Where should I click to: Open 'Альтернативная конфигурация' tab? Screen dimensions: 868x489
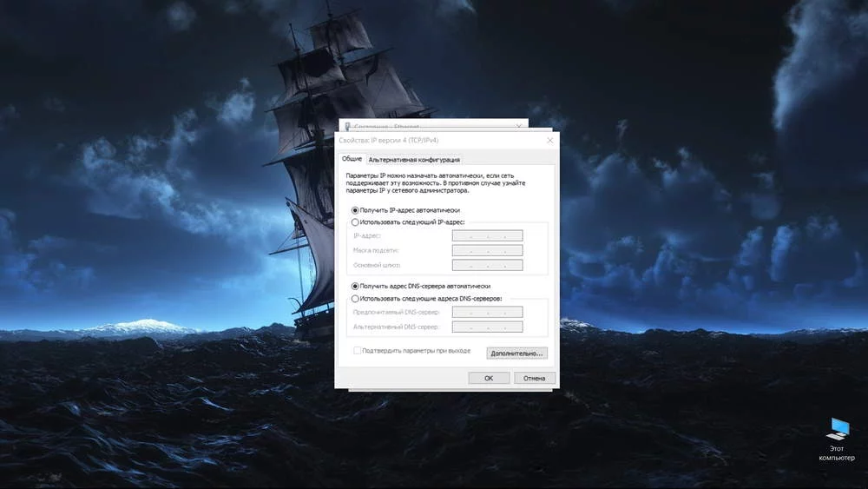click(414, 160)
